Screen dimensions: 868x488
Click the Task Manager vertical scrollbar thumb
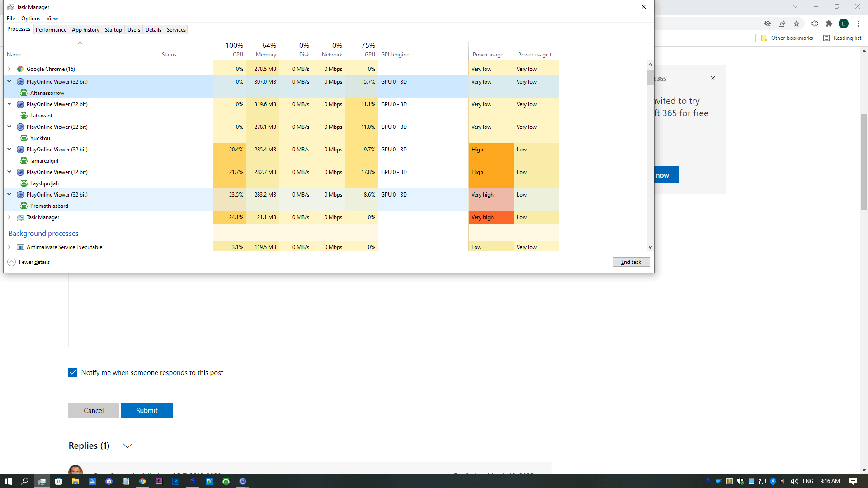[x=650, y=77]
